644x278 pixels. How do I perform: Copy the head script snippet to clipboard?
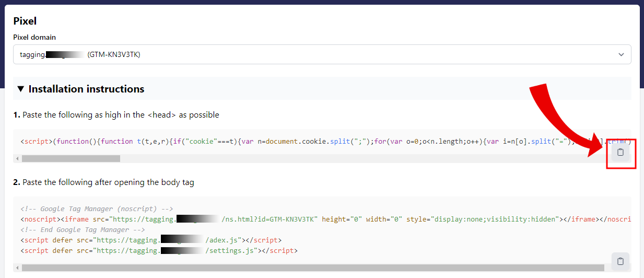click(620, 153)
